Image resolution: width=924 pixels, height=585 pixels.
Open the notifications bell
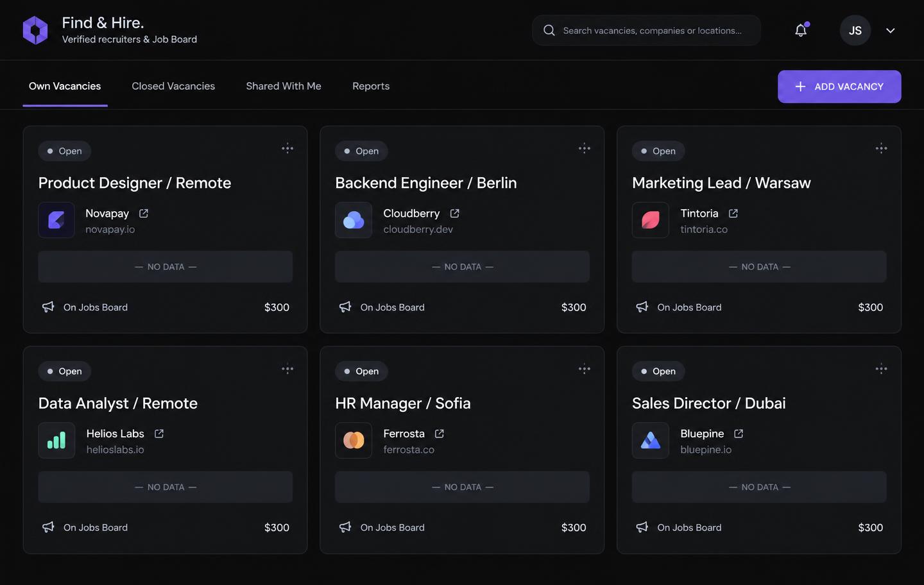[801, 30]
